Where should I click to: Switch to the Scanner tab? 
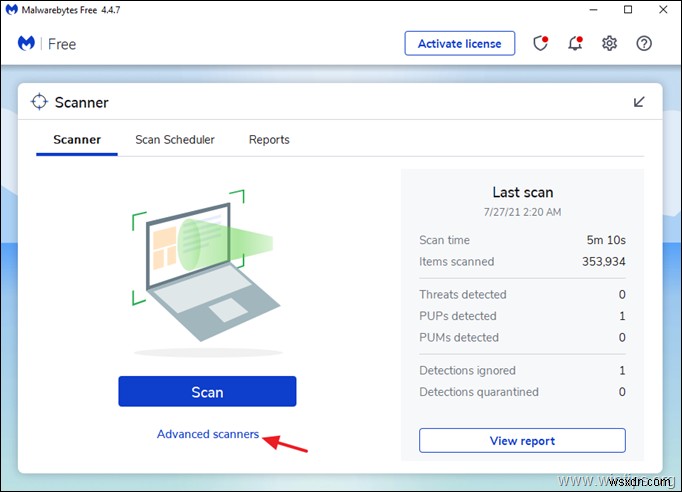pos(77,140)
